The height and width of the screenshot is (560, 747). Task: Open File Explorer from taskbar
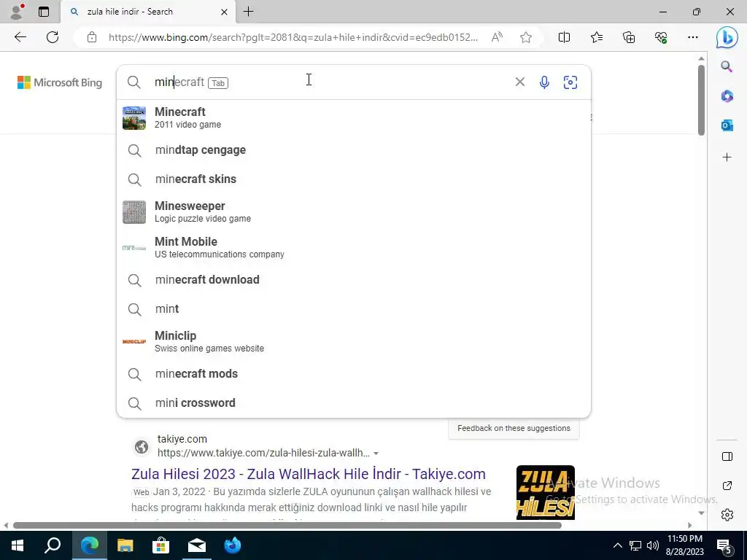coord(125,545)
